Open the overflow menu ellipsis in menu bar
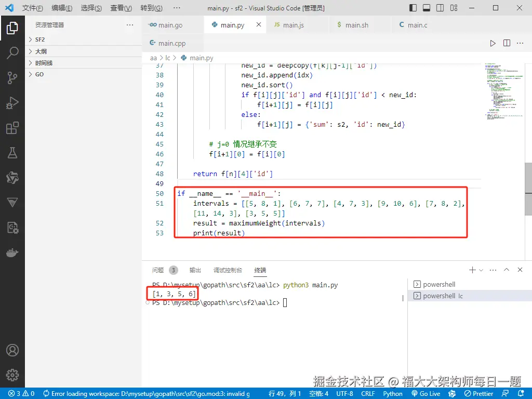The height and width of the screenshot is (399, 532). [x=177, y=8]
